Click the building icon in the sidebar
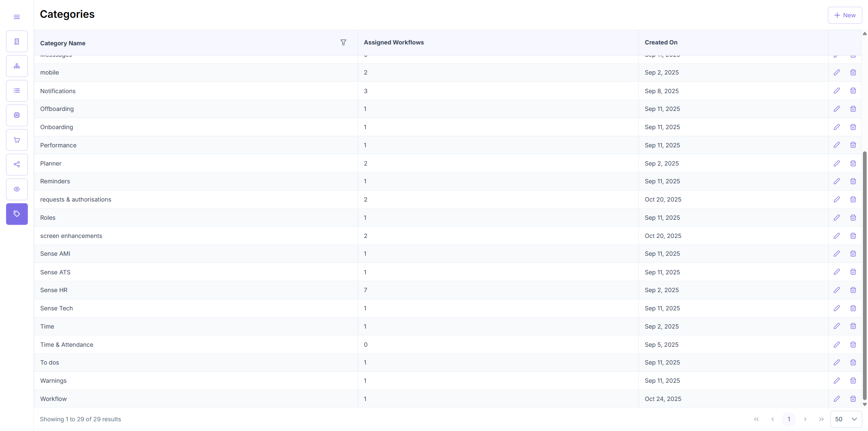Screen dimensions: 868x431 click(x=17, y=41)
